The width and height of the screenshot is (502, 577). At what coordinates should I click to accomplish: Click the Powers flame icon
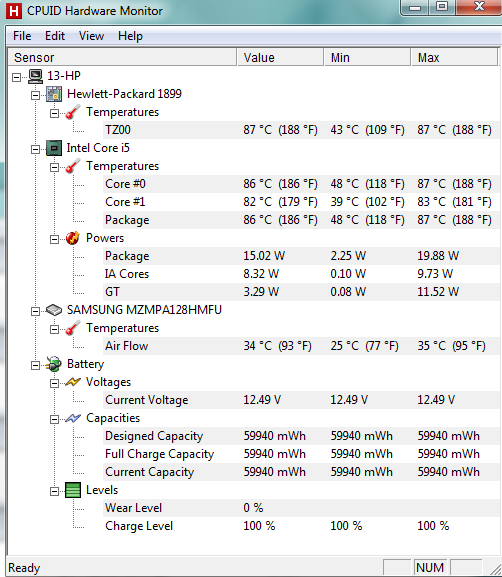73,238
